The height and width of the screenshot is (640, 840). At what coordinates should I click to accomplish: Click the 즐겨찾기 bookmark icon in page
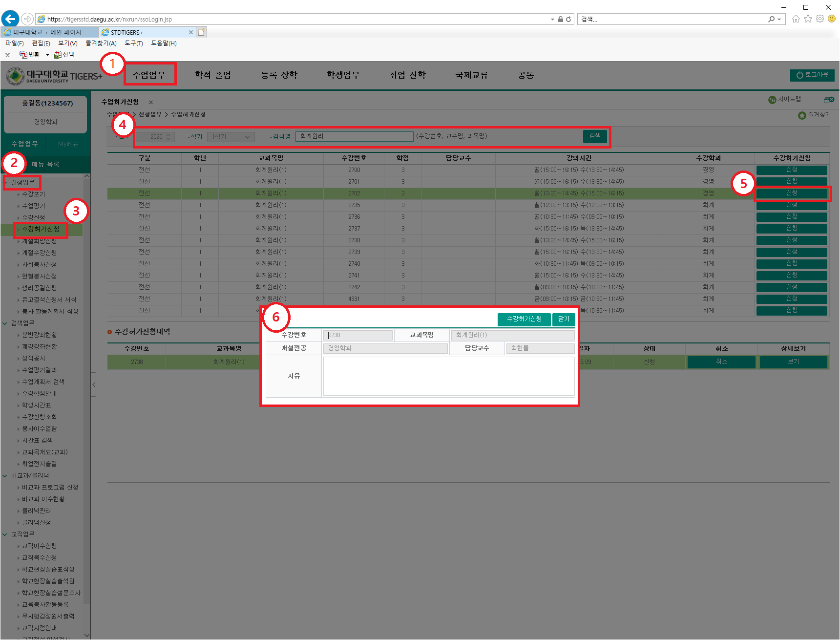(x=802, y=115)
